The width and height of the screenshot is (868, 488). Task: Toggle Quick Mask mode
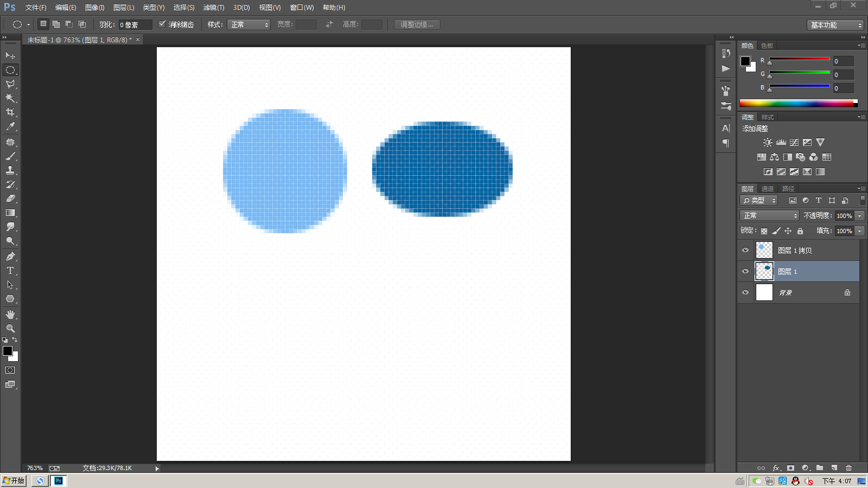10,370
